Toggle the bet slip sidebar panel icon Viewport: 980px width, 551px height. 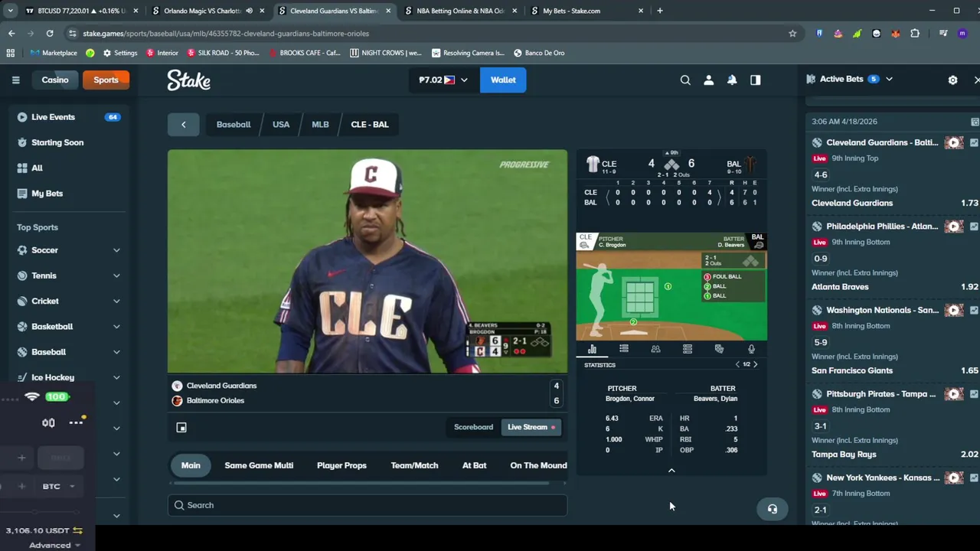[756, 80]
